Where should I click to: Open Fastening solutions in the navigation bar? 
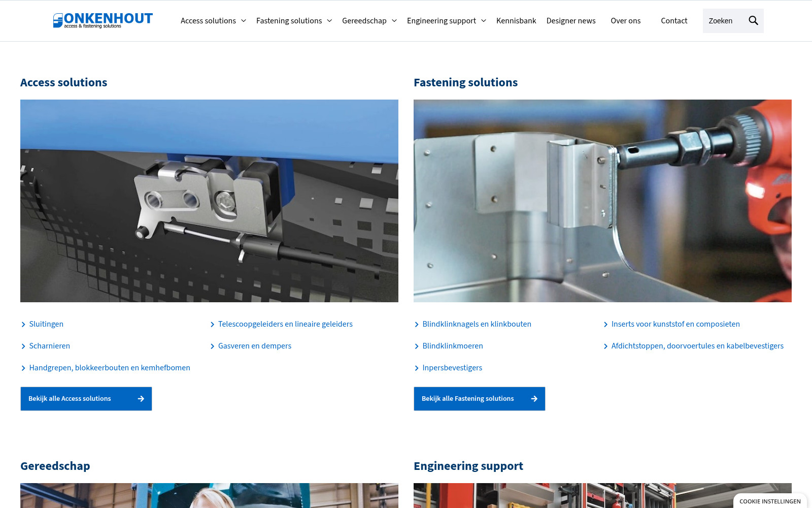click(289, 21)
